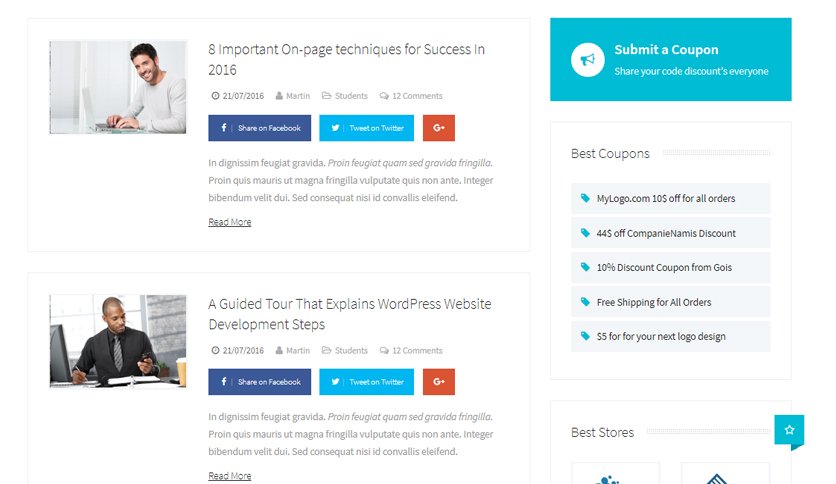
Task: Click the tag icon beside MyLogo.com coupon
Action: tap(585, 198)
